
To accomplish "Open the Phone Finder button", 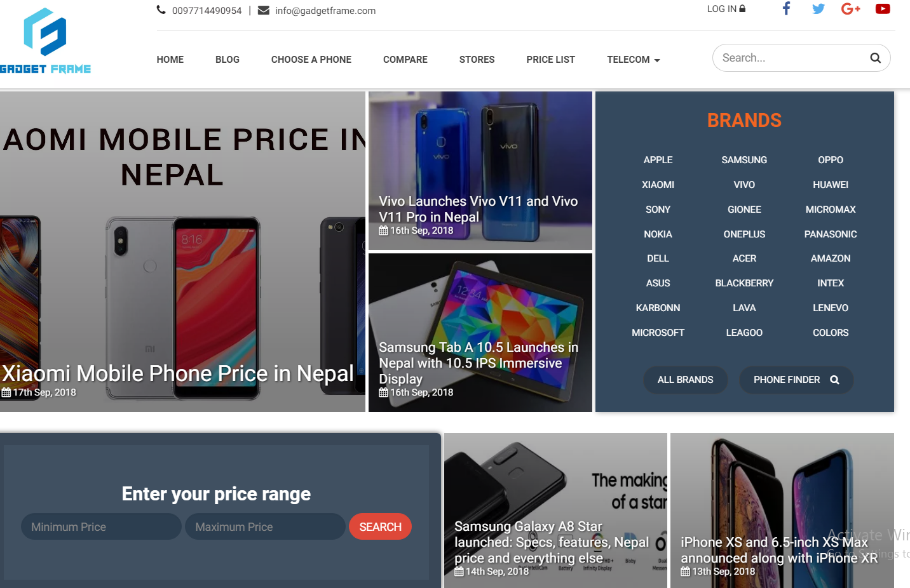I will click(796, 380).
